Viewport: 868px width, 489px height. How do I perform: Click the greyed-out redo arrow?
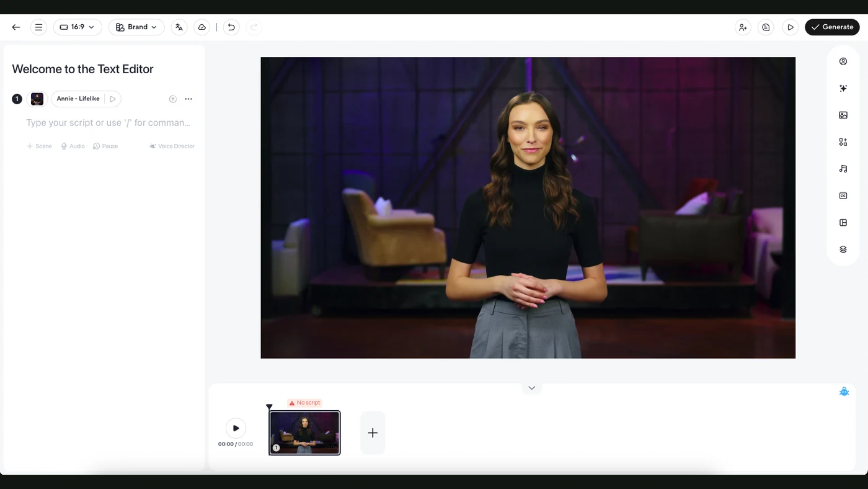pos(254,27)
